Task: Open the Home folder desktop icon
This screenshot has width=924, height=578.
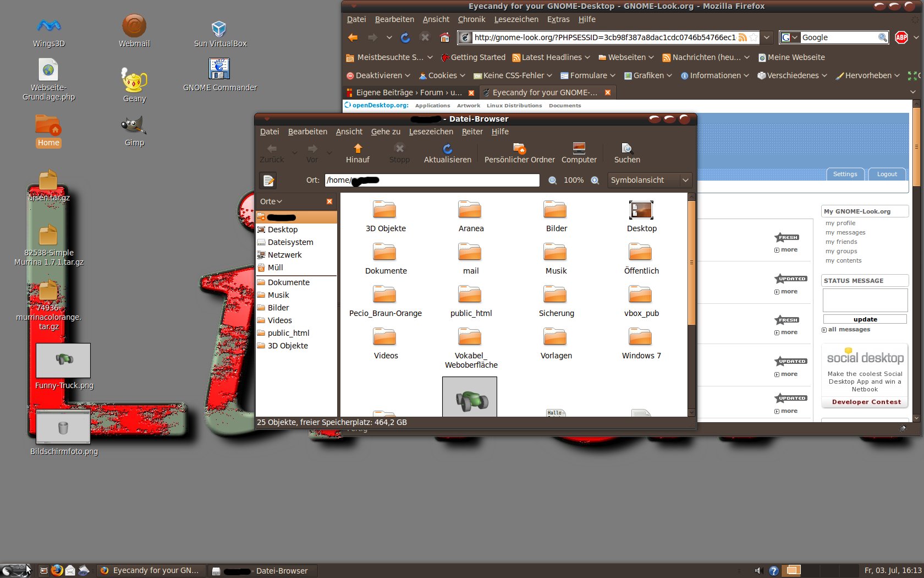Action: pos(48,131)
